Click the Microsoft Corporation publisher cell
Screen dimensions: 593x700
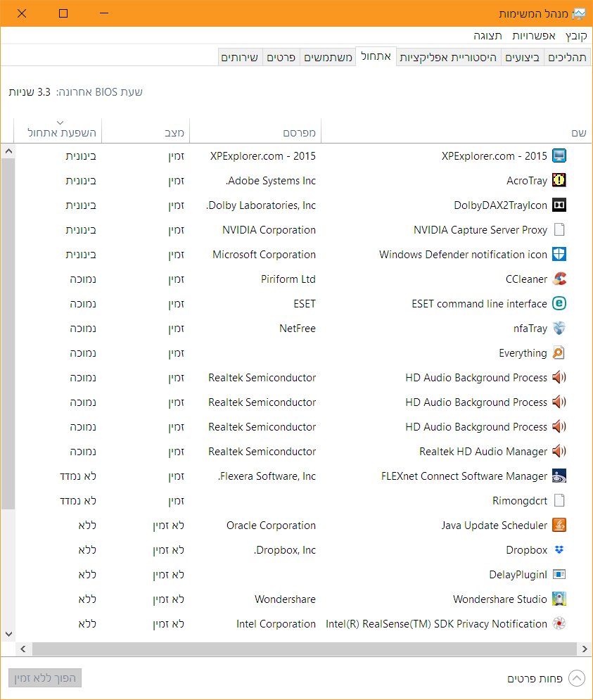coord(264,254)
